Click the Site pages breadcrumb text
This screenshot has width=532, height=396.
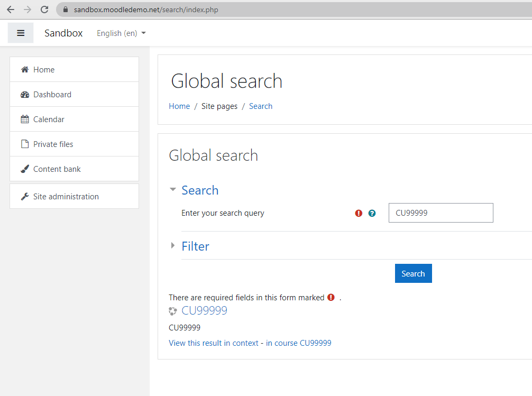click(219, 106)
